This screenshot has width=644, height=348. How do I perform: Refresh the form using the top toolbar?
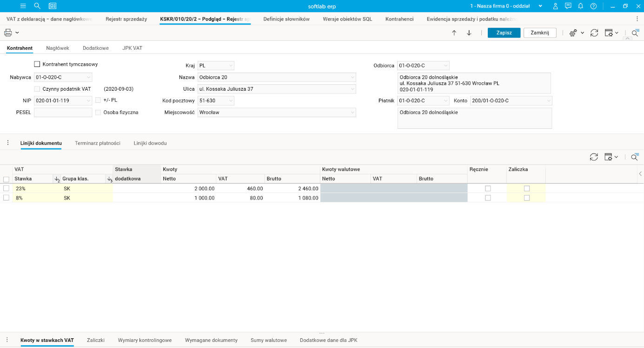[594, 33]
